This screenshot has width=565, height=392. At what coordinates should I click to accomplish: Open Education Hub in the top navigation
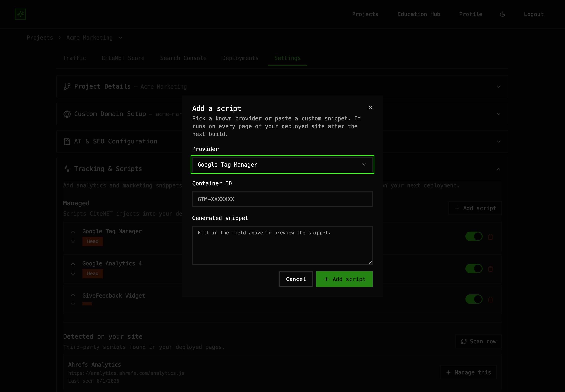pos(419,14)
